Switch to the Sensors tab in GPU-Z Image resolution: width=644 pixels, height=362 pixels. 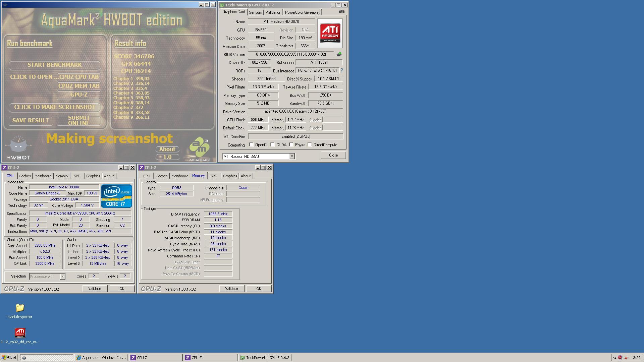click(x=255, y=12)
